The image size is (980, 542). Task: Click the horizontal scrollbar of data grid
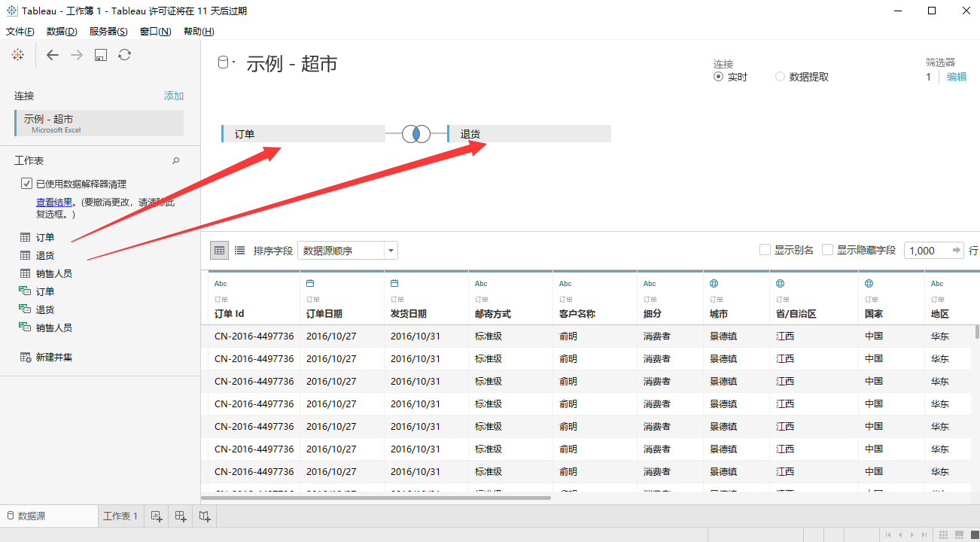click(376, 497)
